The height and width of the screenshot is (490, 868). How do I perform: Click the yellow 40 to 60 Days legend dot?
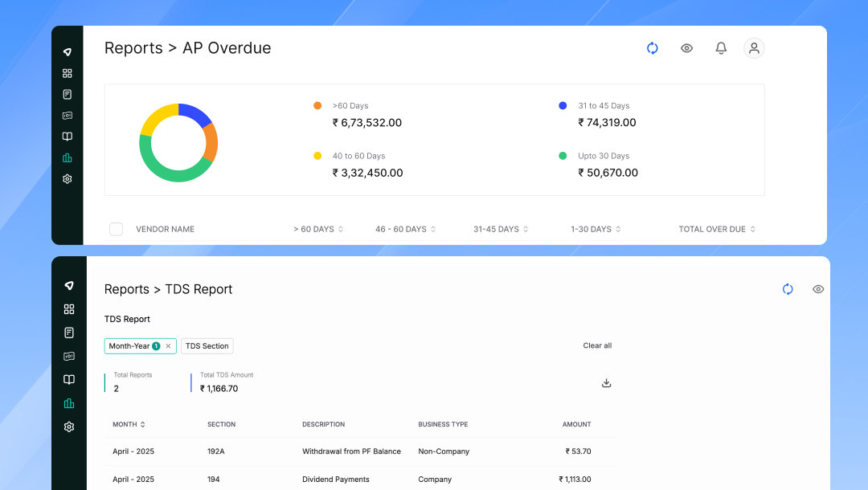[x=317, y=156]
